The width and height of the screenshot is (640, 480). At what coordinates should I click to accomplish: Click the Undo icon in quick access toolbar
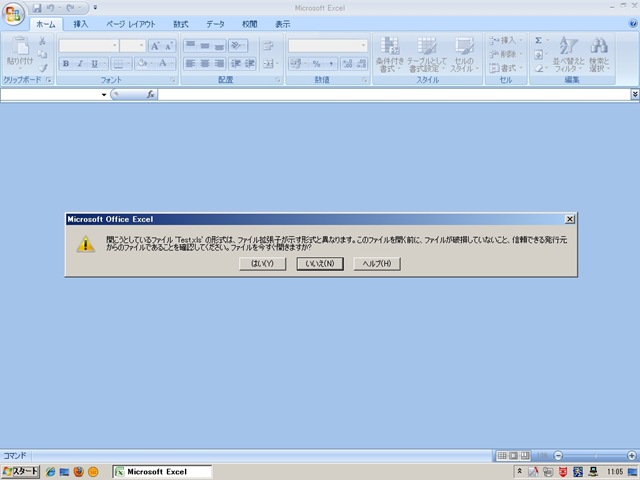coord(51,8)
